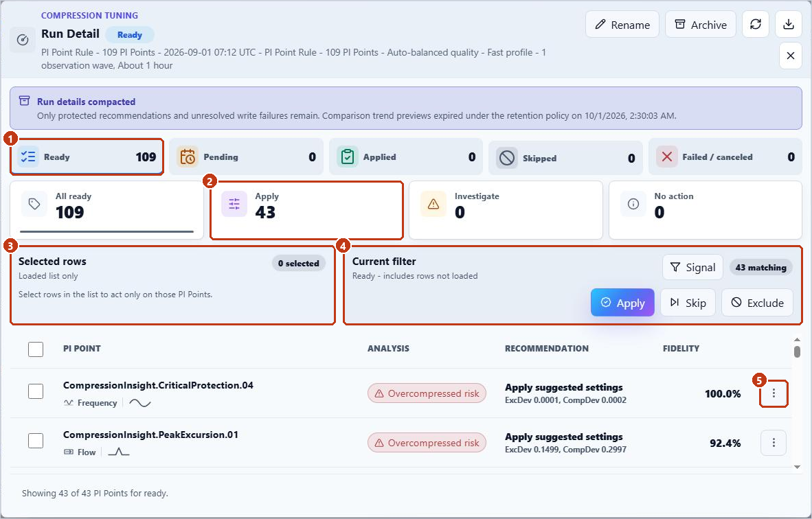
Task: Click the prohibited circle icon in Skipped
Action: tap(507, 158)
